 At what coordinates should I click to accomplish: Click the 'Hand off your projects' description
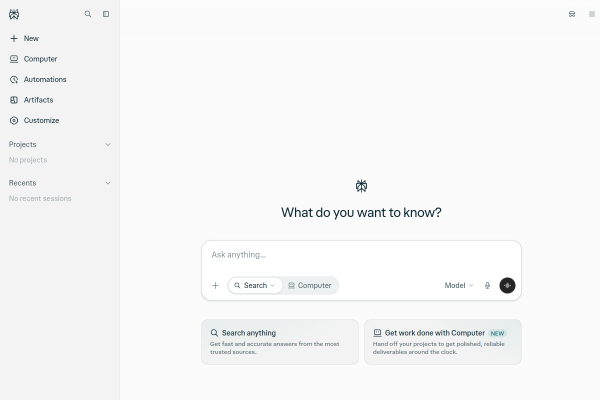click(439, 348)
